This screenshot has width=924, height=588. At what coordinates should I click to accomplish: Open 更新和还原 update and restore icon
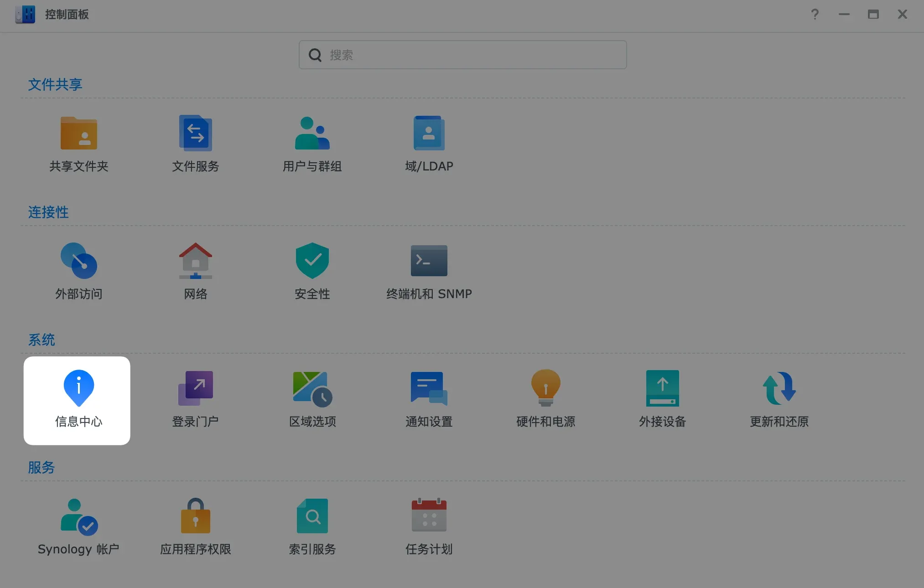point(779,388)
